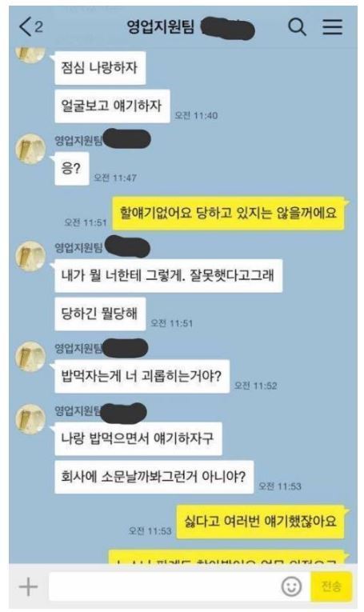
Task: Select the 회사에 소문날까봐그런거 아니야? bubble
Action: [x=154, y=477]
